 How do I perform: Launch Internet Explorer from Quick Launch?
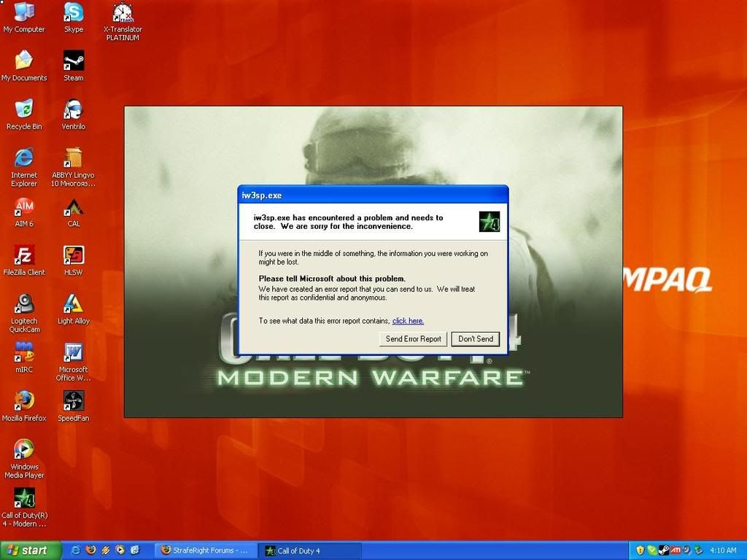[x=75, y=551]
